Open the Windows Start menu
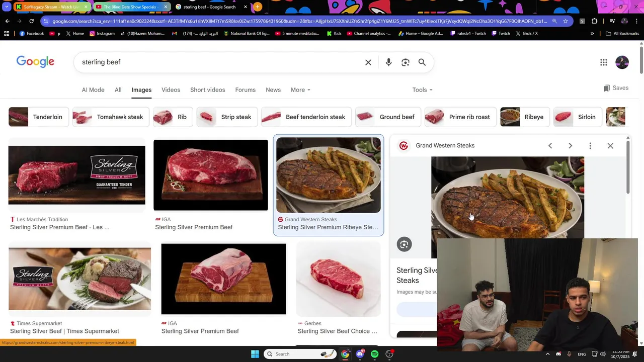Screen dimensions: 644x362 click(255, 354)
